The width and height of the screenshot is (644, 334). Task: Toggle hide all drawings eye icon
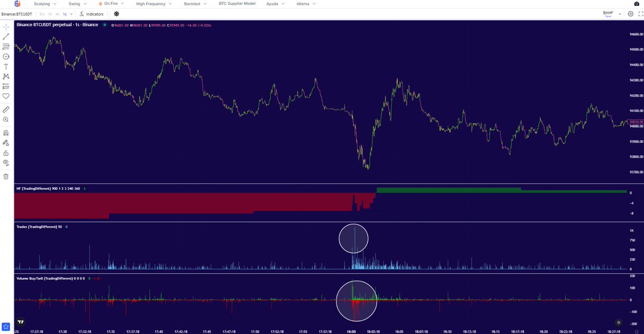tap(6, 162)
